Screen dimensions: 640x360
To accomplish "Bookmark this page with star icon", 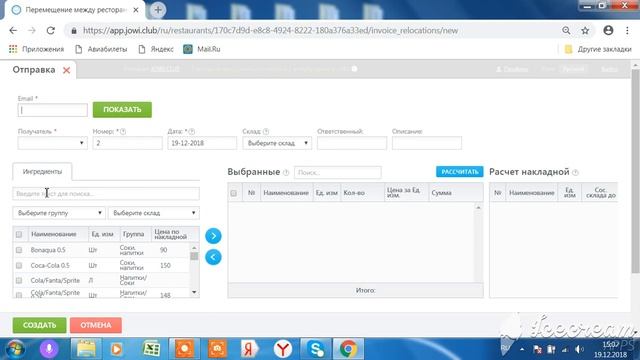I will tap(585, 31).
